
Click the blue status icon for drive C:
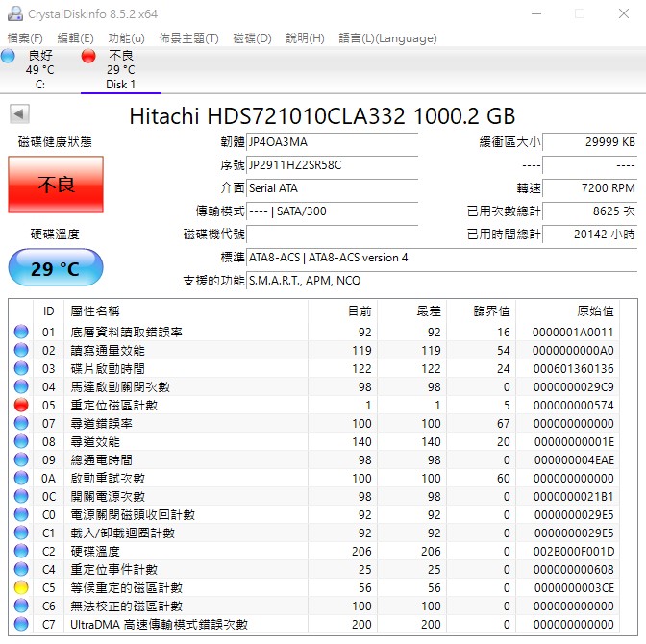click(9, 57)
